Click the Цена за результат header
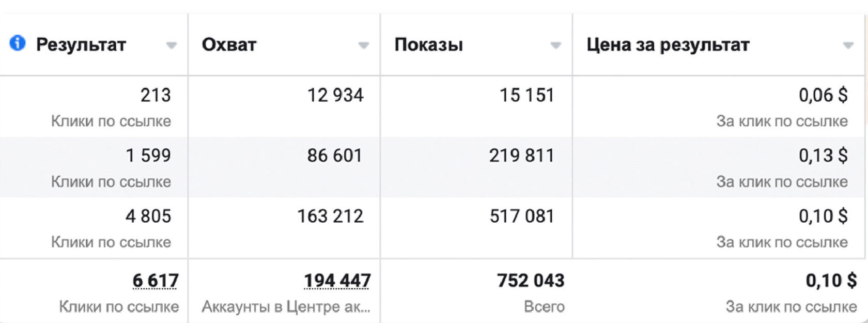The image size is (868, 323). 668,45
